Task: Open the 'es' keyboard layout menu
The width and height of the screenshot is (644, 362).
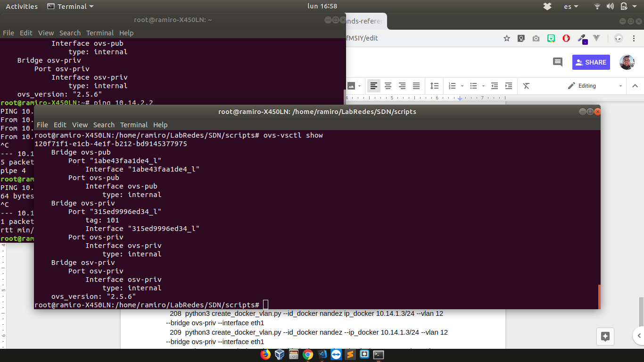Action: pyautogui.click(x=571, y=7)
